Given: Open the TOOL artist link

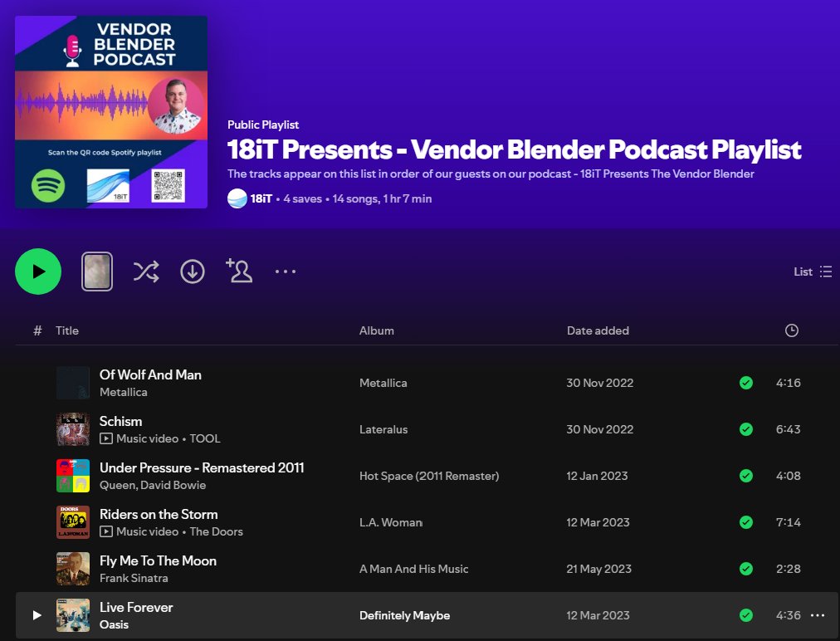Looking at the screenshot, I should [x=205, y=439].
